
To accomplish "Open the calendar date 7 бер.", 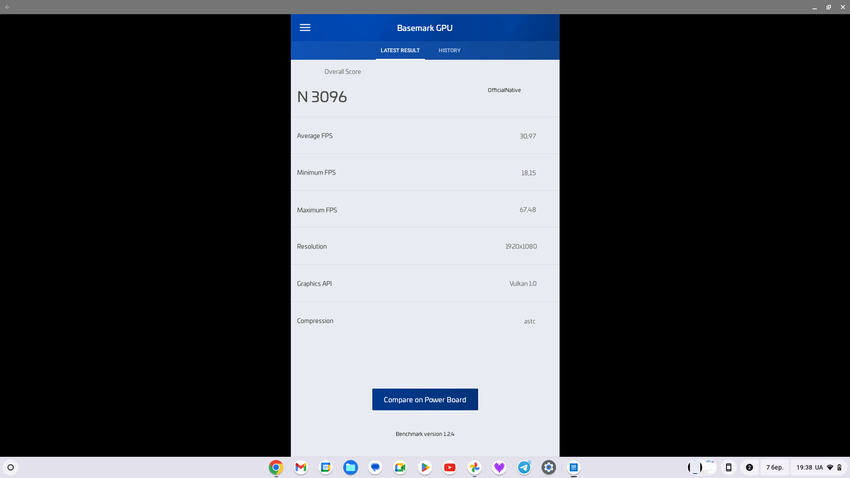I will click(x=775, y=467).
